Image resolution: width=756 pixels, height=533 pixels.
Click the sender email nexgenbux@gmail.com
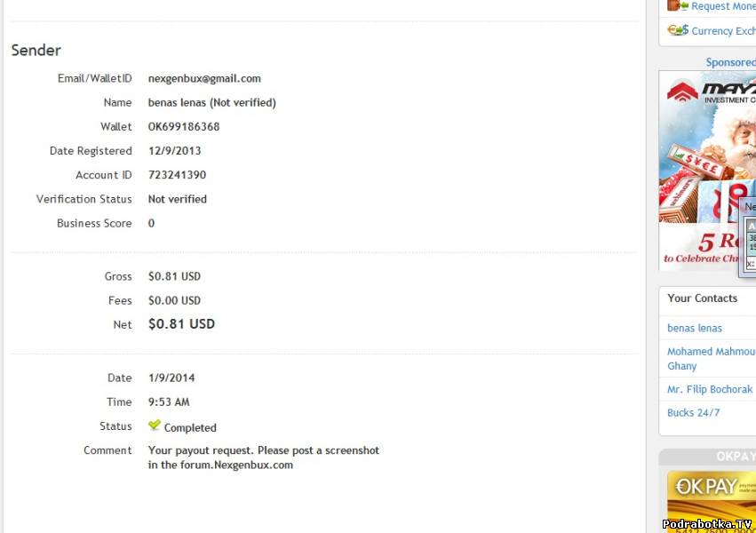204,78
